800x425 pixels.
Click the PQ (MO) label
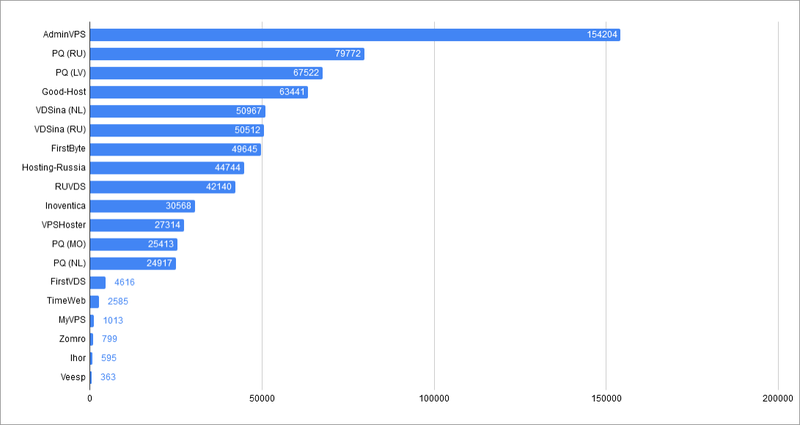point(69,244)
